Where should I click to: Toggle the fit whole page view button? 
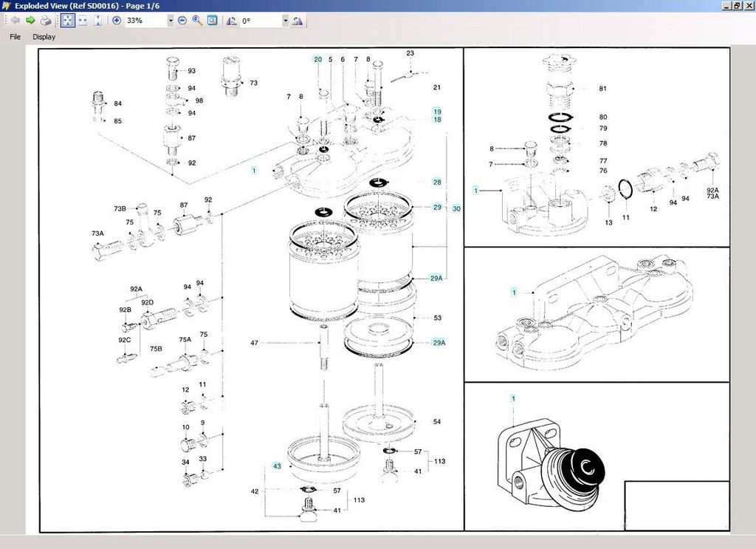(66, 21)
